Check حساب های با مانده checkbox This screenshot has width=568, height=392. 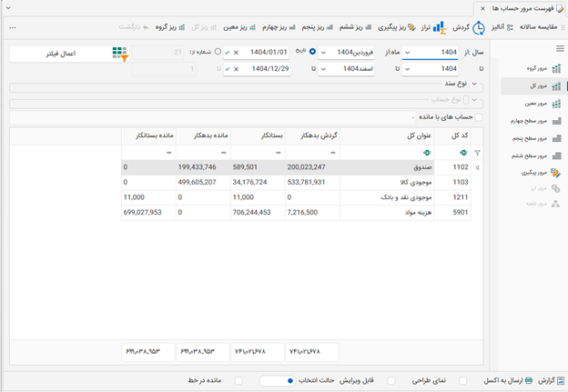479,117
